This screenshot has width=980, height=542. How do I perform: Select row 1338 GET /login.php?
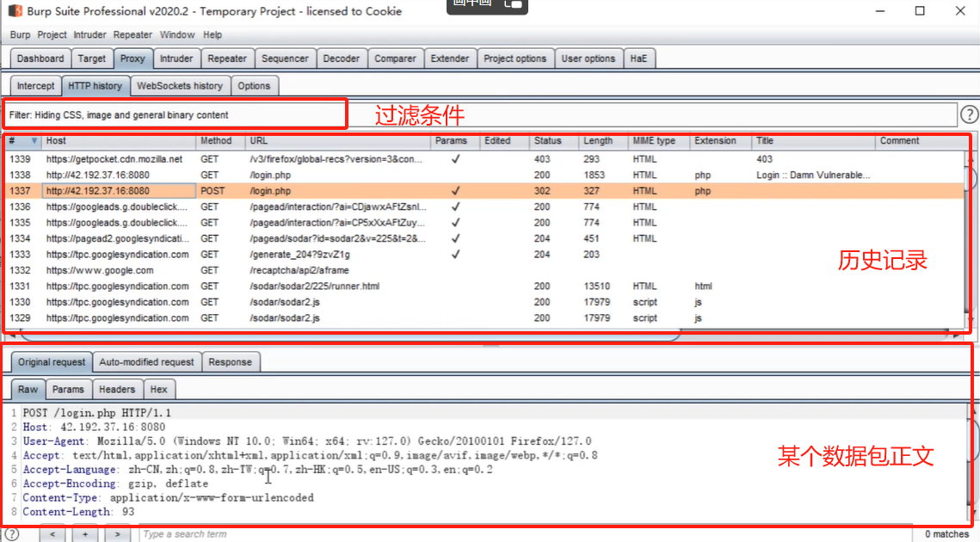(484, 175)
